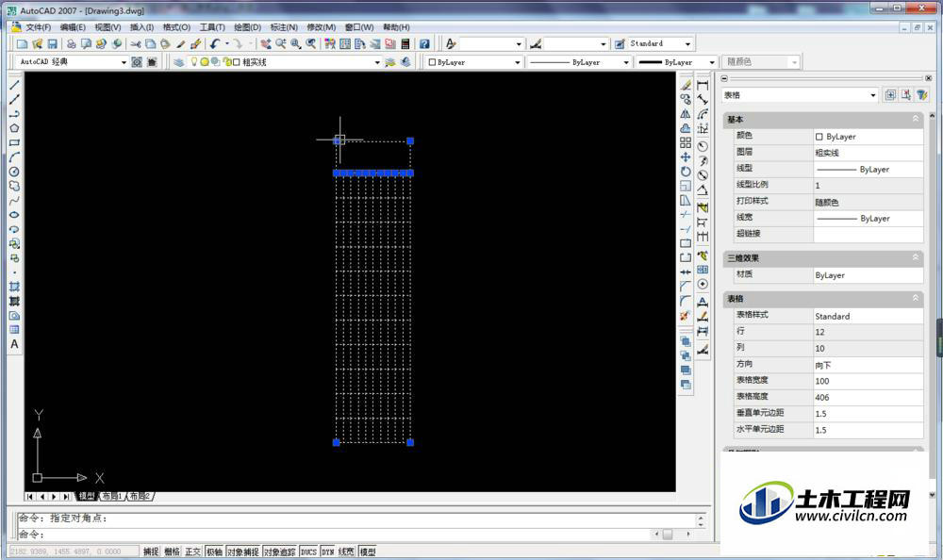Click the 行 value 12 field
The width and height of the screenshot is (943, 560).
[868, 332]
